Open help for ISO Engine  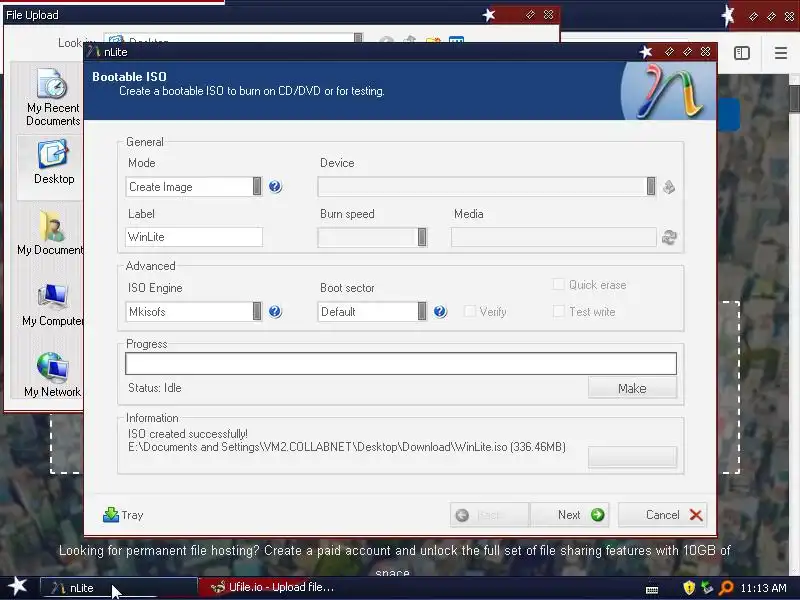point(275,312)
